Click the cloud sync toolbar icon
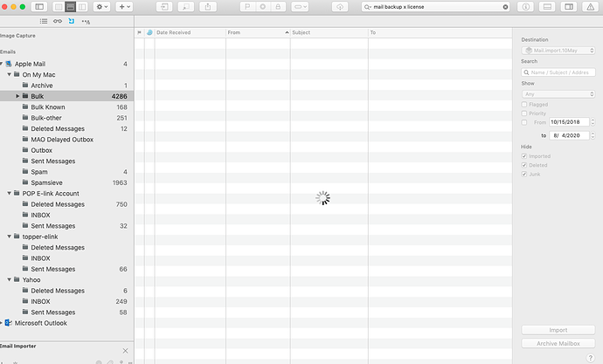 340,6
